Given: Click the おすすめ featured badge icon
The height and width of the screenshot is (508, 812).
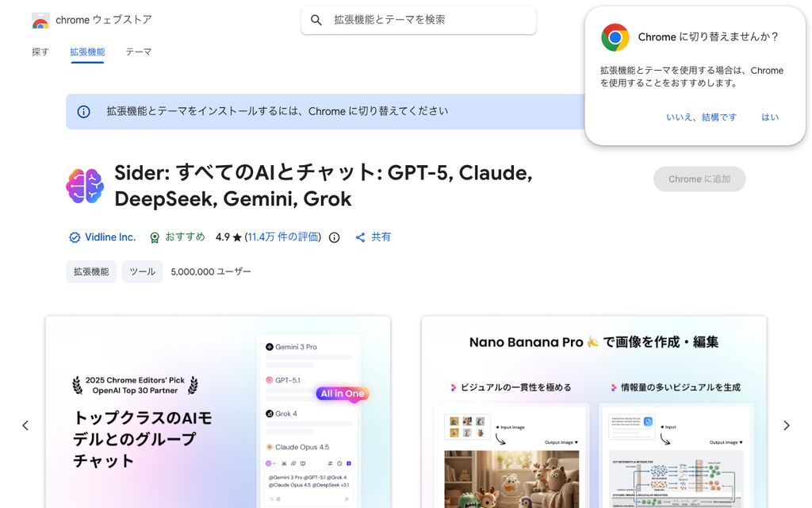Looking at the screenshot, I should click(x=155, y=237).
